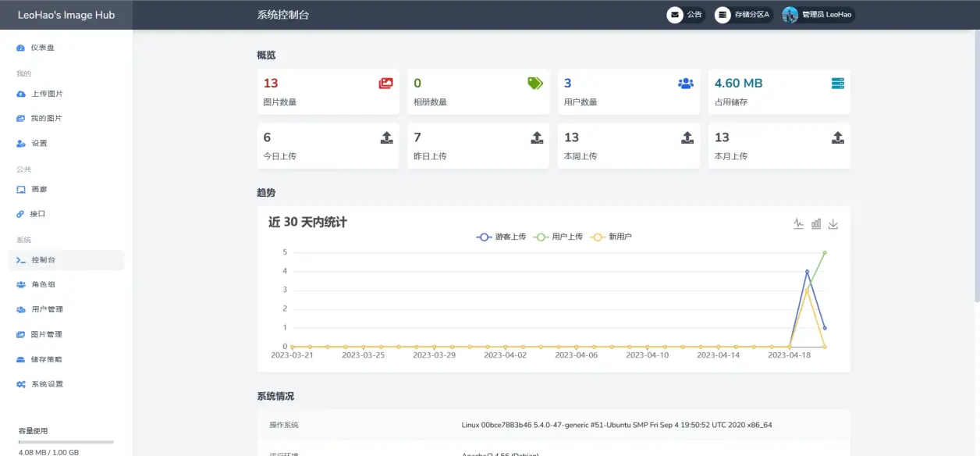Open the 画廊 gallery page
This screenshot has width=980, height=456.
(x=66, y=190)
